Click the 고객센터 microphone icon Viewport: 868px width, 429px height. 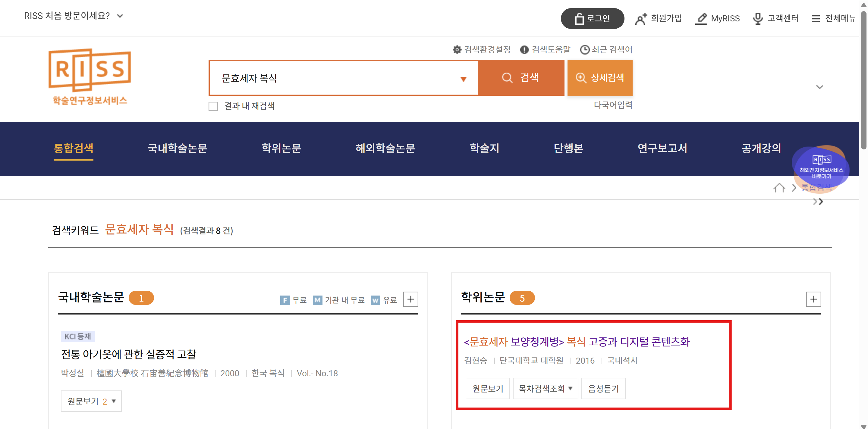tap(758, 18)
